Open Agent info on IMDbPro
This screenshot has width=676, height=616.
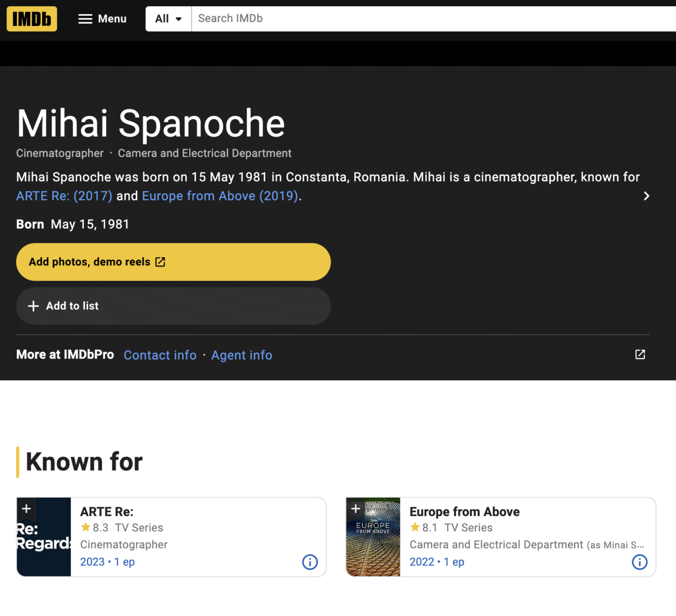242,355
